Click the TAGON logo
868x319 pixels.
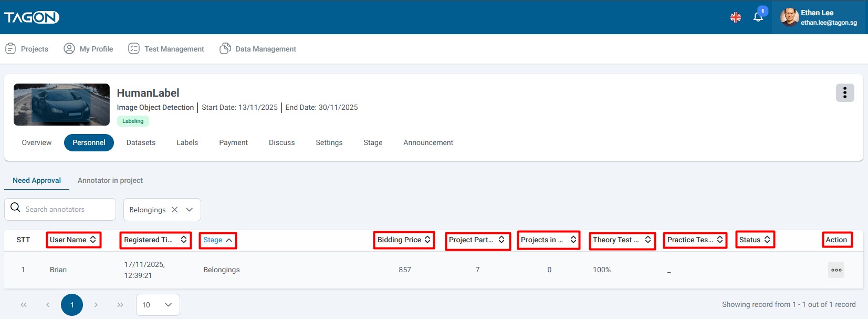[x=32, y=17]
